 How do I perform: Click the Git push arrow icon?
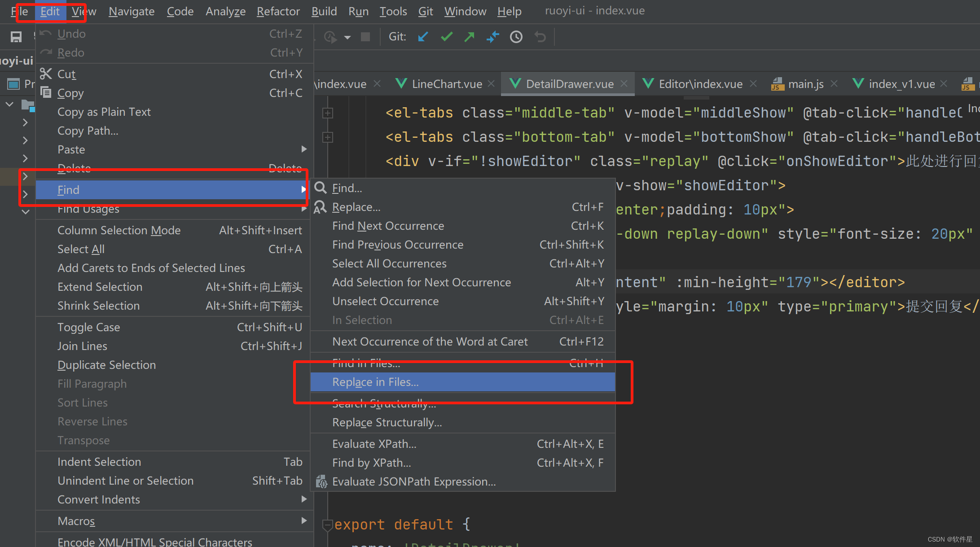coord(469,37)
